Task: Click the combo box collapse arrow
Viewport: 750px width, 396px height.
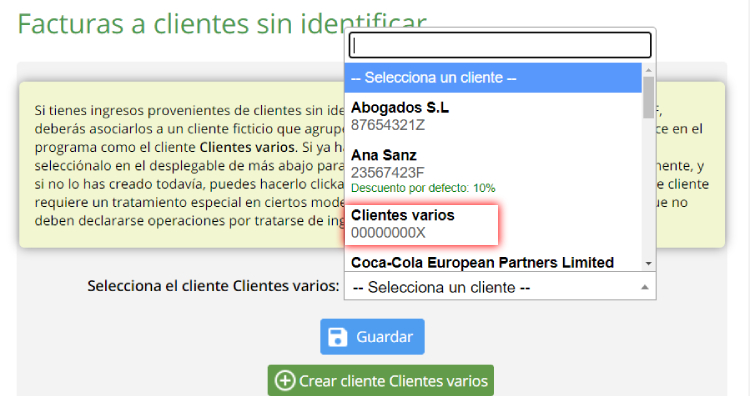Action: (645, 287)
